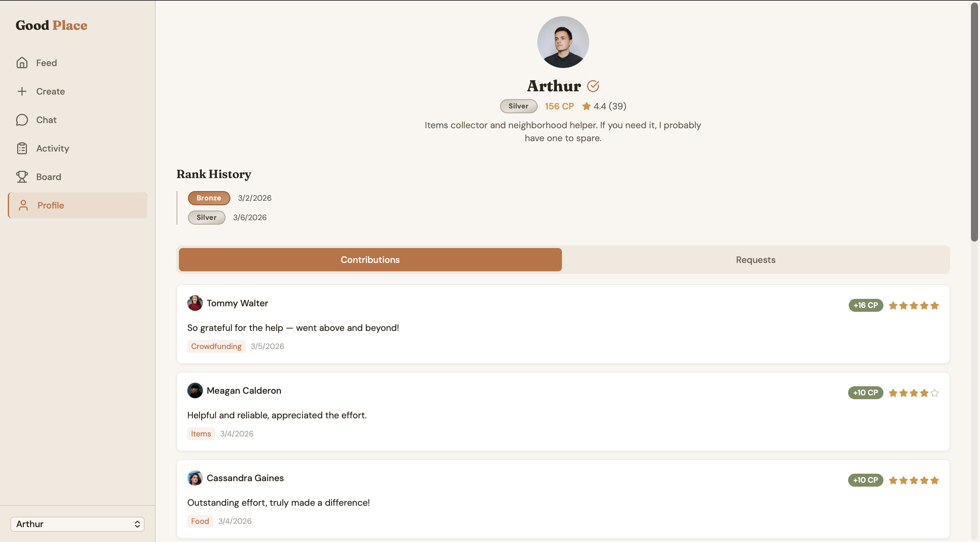The image size is (980, 542).
Task: Click the Crowdfunding category tag
Action: (x=216, y=346)
